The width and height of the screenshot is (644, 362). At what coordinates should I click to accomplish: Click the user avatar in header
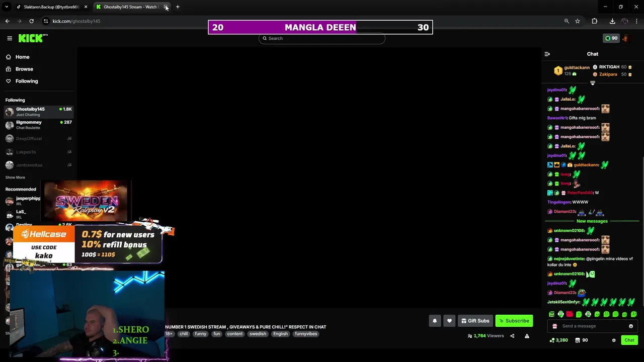[x=626, y=38]
